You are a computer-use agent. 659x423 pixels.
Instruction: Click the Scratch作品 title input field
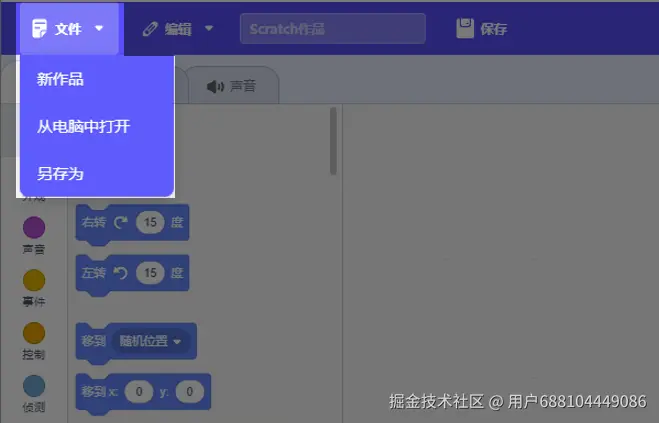tap(333, 29)
